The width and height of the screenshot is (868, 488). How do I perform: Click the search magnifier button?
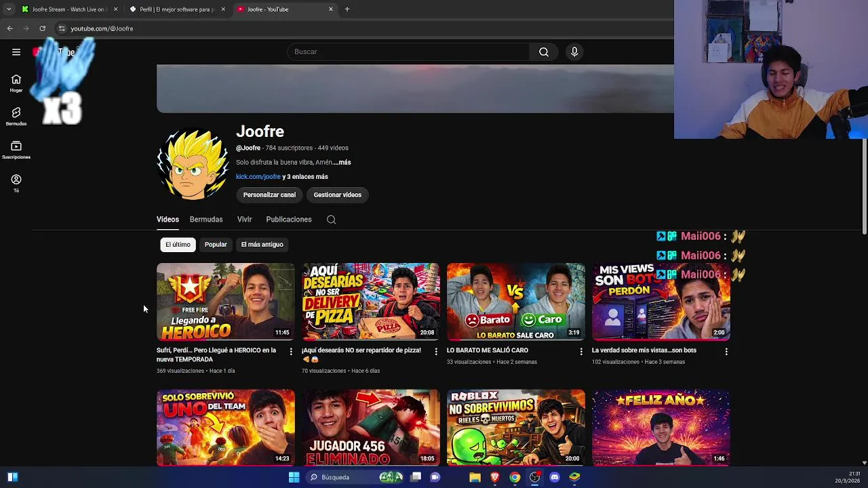(544, 52)
